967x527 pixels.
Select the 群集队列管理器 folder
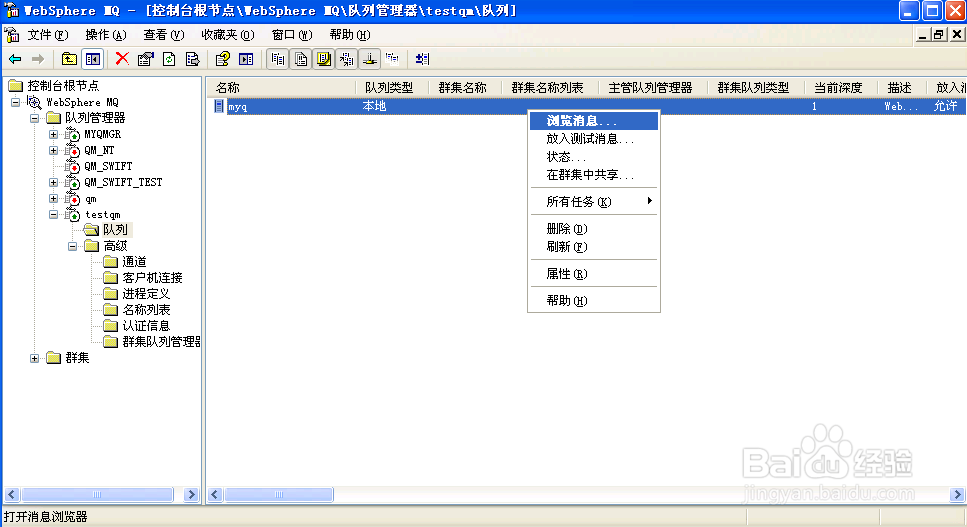coord(161,341)
